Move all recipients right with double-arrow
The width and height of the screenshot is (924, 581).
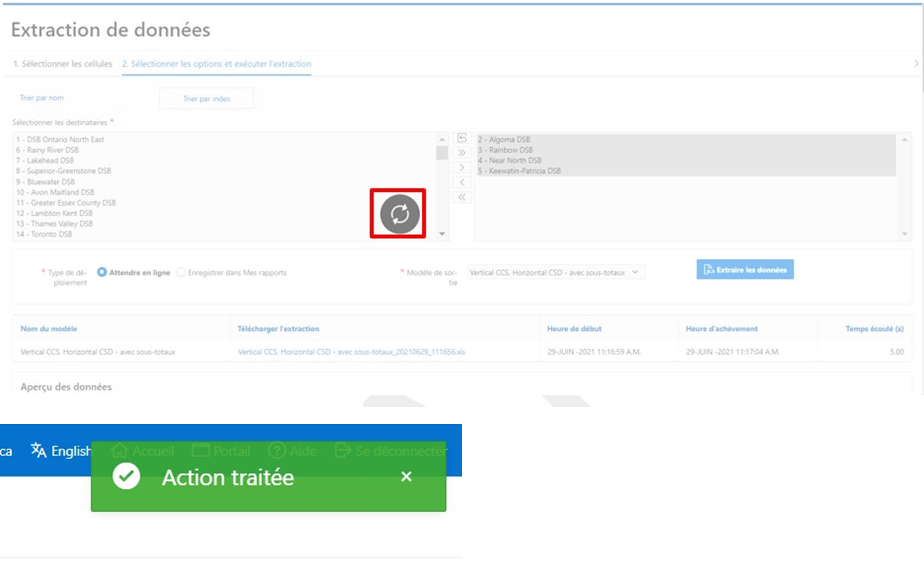(462, 153)
